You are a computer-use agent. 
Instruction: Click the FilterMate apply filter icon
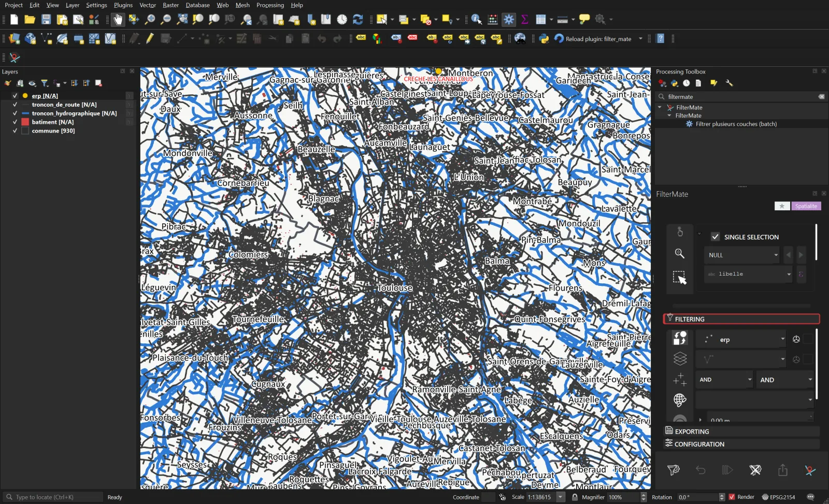(x=673, y=470)
